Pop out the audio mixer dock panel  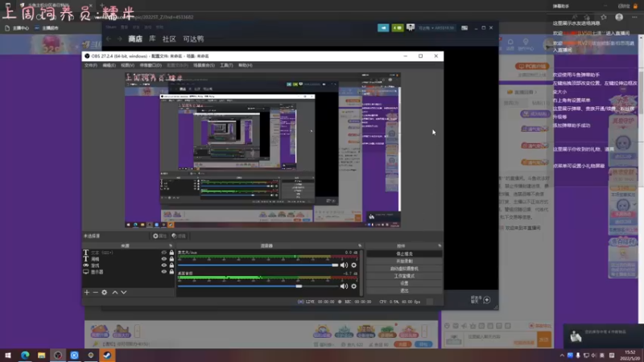(x=360, y=246)
